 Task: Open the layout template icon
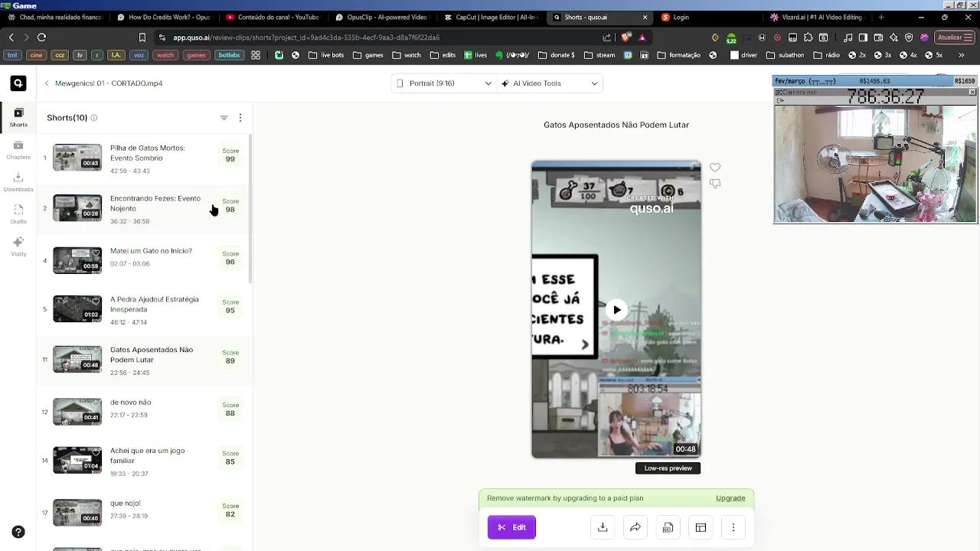tap(701, 527)
